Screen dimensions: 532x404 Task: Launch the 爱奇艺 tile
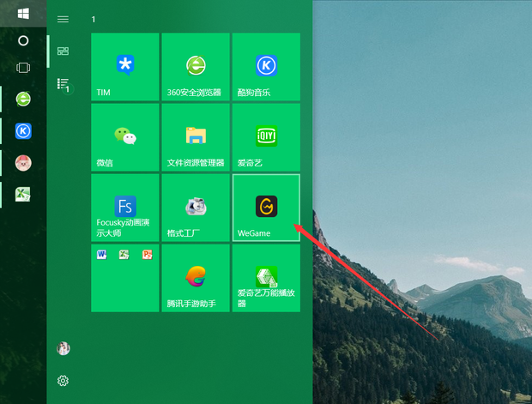[266, 137]
